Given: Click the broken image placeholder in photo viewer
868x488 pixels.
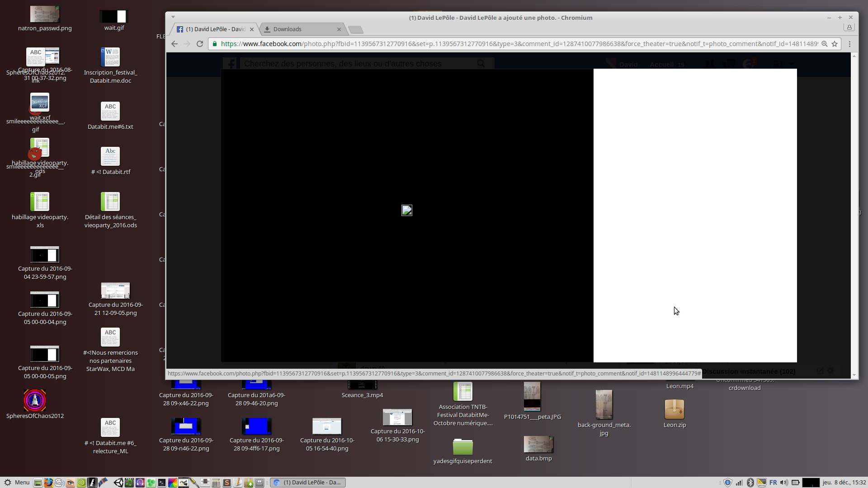Looking at the screenshot, I should tap(407, 211).
